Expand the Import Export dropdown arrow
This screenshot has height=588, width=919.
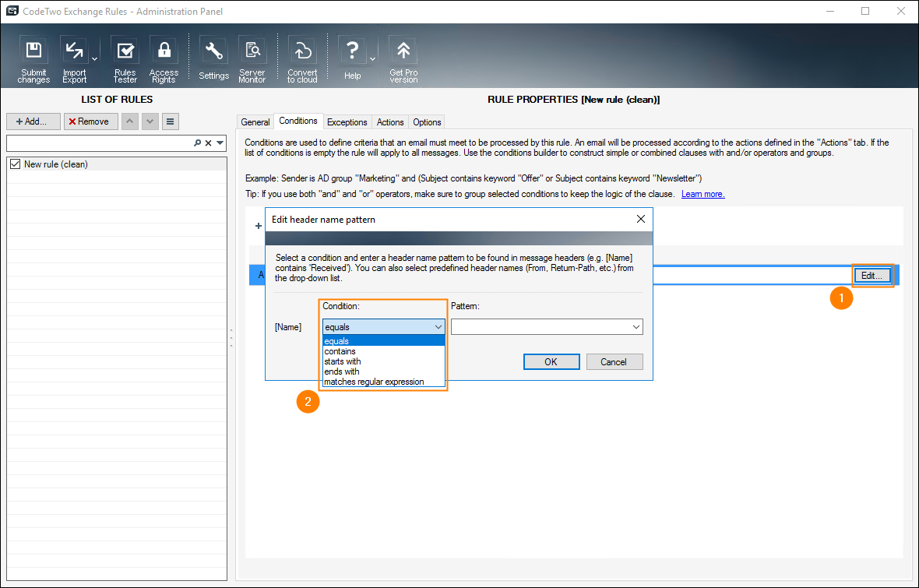94,59
